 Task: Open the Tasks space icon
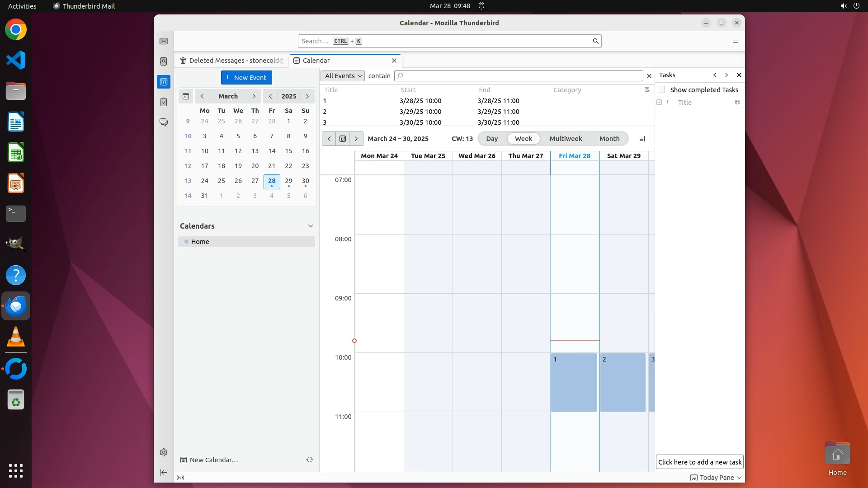(164, 102)
